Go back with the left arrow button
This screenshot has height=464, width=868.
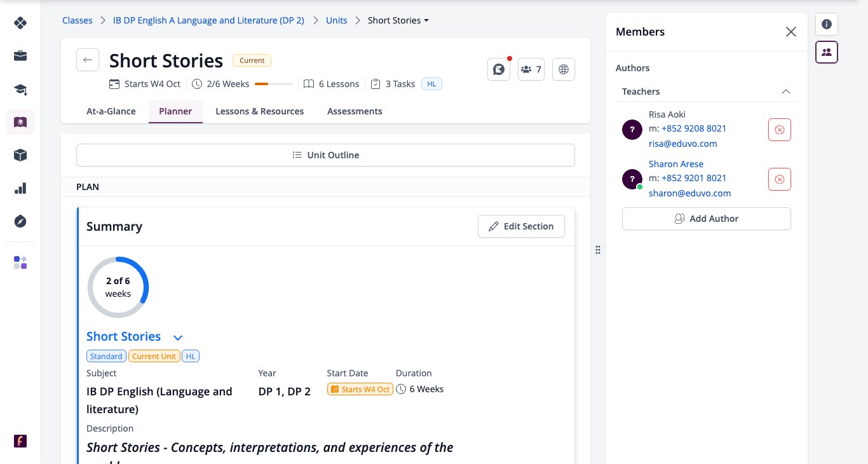pyautogui.click(x=88, y=60)
